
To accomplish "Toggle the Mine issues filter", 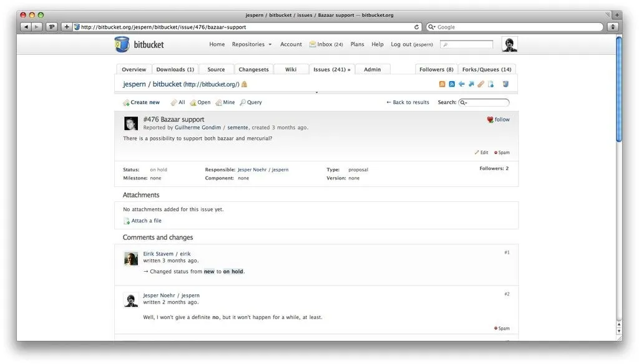I will pyautogui.click(x=225, y=102).
